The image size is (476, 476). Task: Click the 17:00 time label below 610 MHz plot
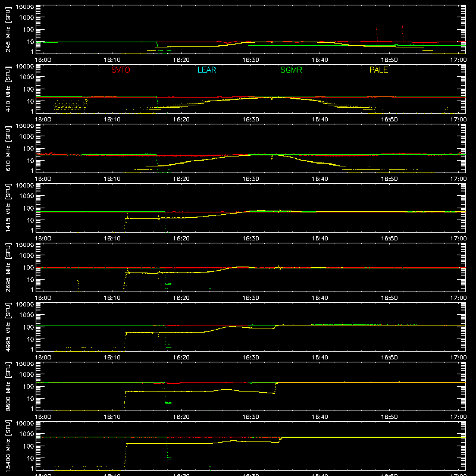click(458, 179)
